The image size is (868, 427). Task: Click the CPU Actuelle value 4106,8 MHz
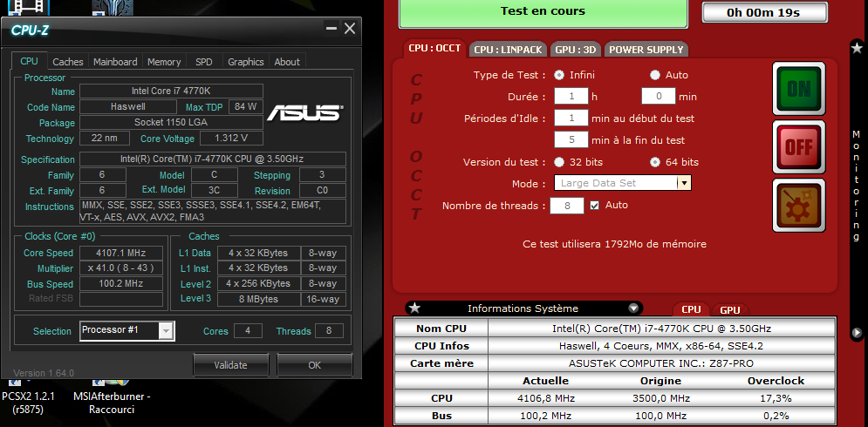coord(546,398)
